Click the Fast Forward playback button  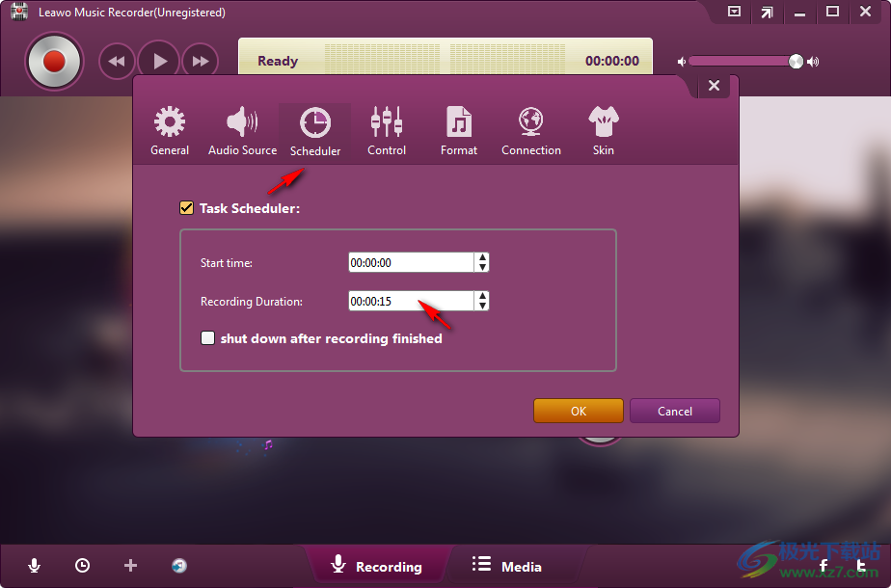coord(201,62)
